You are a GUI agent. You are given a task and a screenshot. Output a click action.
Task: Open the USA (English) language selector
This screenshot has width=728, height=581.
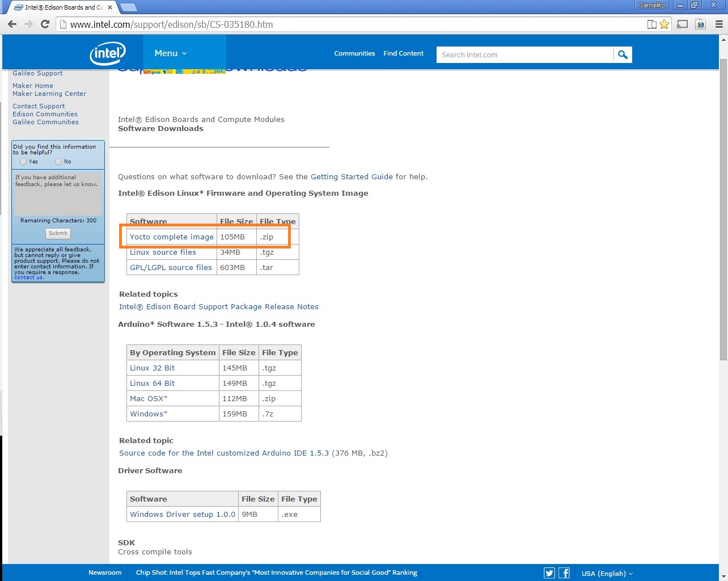click(x=607, y=573)
